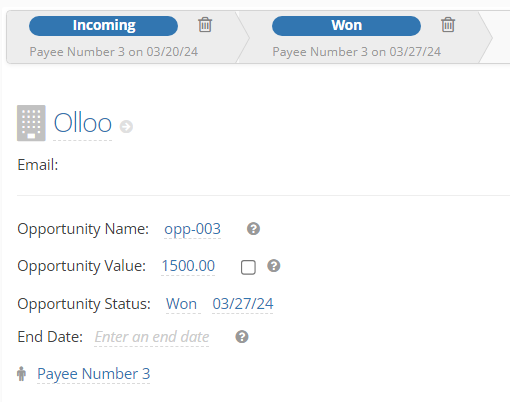Delete the Incoming stage with trash icon
510x402 pixels.
pos(205,25)
